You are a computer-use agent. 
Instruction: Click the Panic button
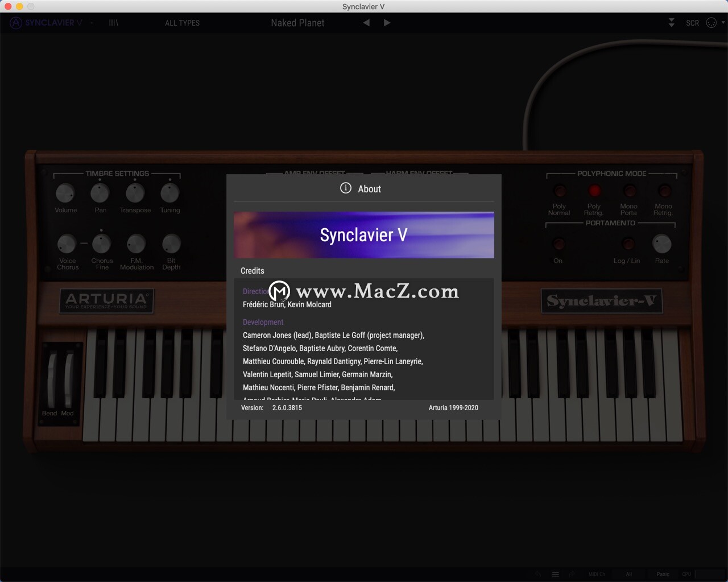(663, 574)
